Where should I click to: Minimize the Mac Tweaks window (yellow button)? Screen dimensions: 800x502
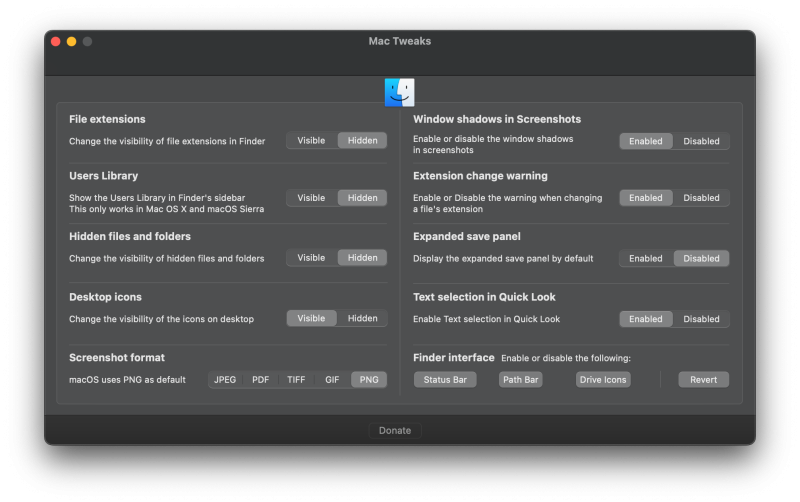coord(71,41)
